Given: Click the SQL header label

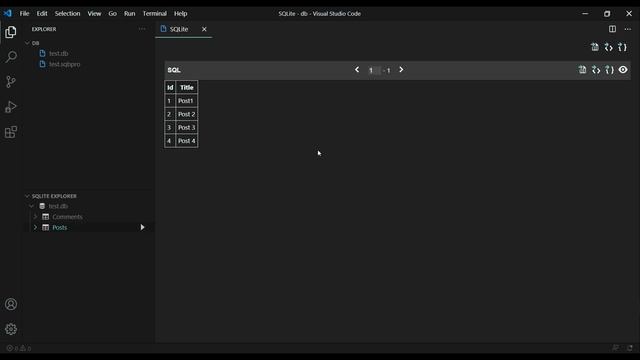Looking at the screenshot, I should (x=174, y=70).
